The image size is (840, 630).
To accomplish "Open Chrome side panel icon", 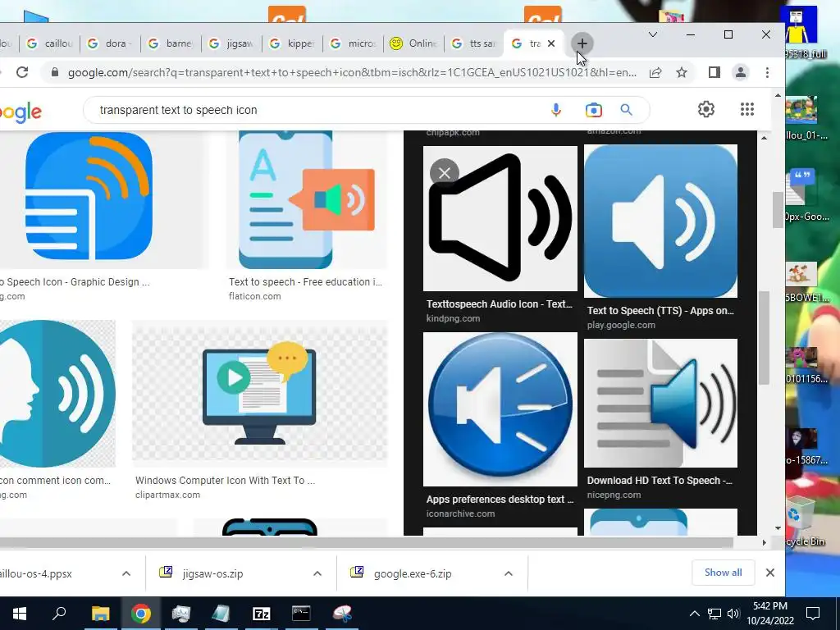I will [x=714, y=72].
